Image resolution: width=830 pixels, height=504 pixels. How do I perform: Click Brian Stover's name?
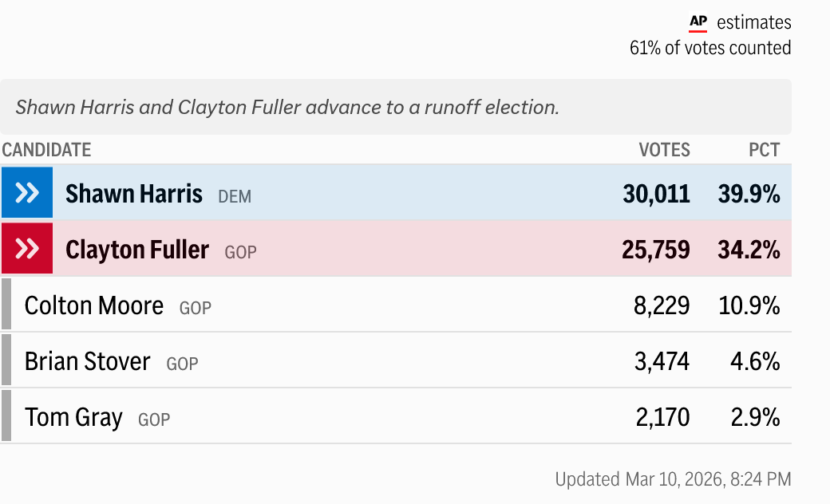[x=88, y=361]
